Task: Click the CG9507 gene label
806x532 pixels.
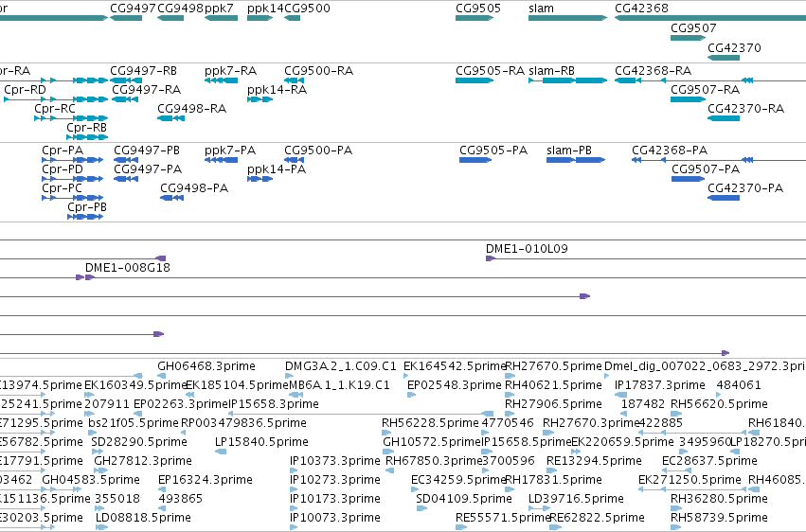Action: (693, 28)
